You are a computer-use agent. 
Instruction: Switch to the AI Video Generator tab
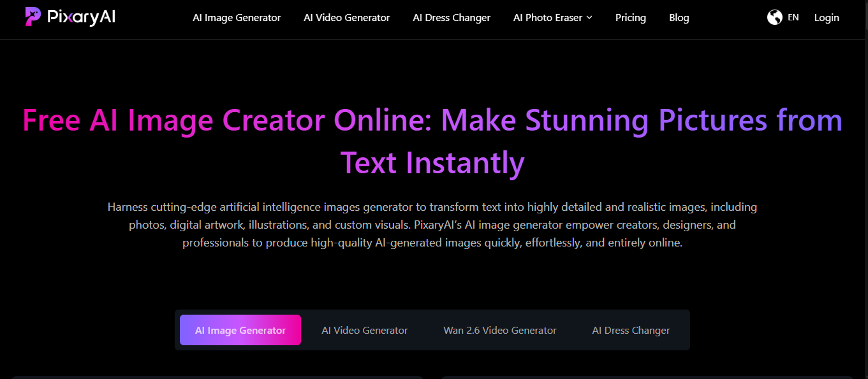(365, 330)
